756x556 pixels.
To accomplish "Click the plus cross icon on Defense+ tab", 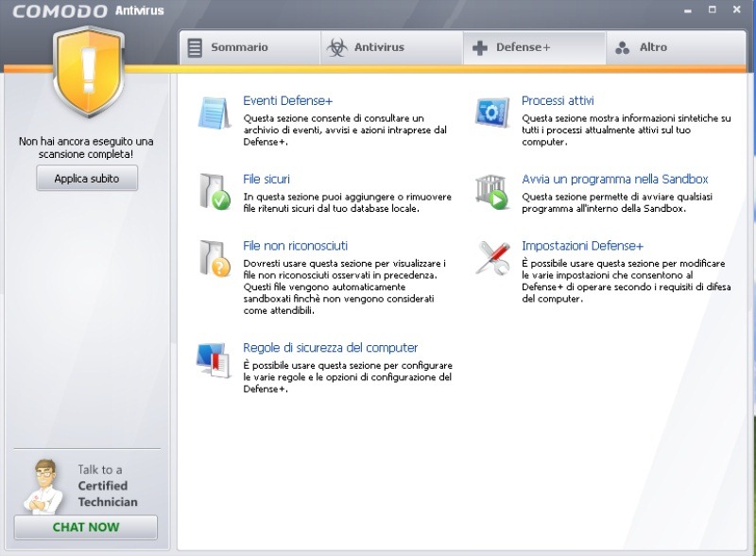I will [x=480, y=47].
